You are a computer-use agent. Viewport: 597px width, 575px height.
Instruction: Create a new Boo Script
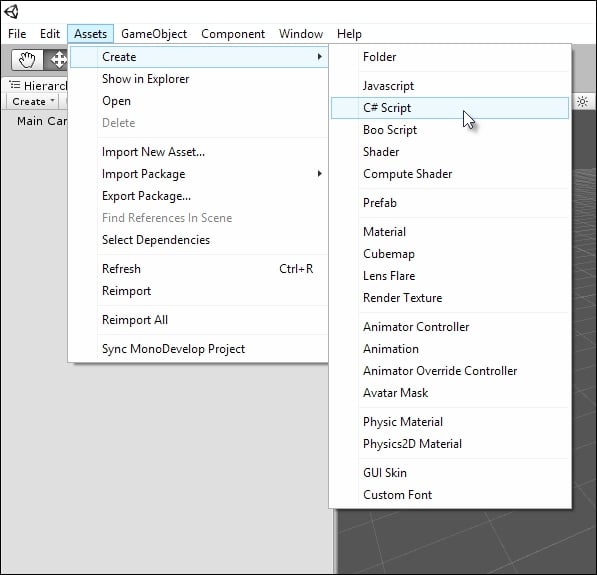(x=450, y=130)
